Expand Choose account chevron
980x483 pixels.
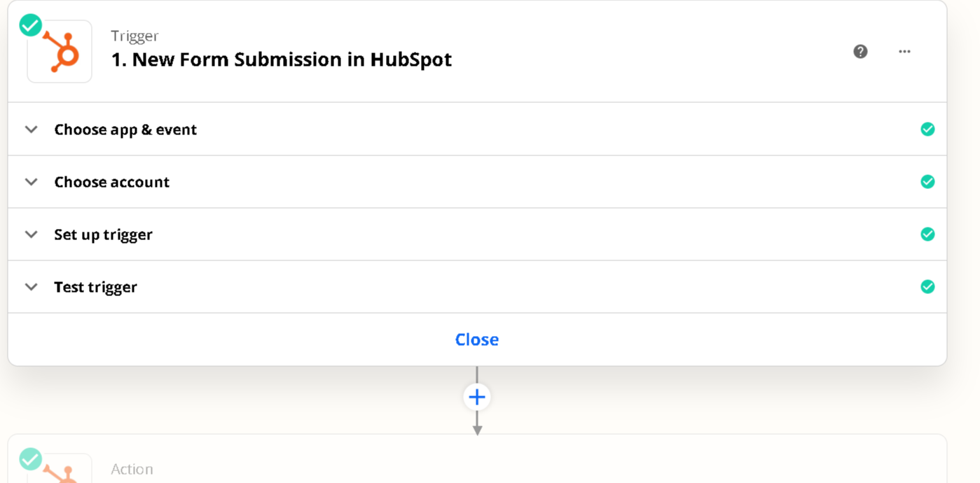[x=31, y=181]
